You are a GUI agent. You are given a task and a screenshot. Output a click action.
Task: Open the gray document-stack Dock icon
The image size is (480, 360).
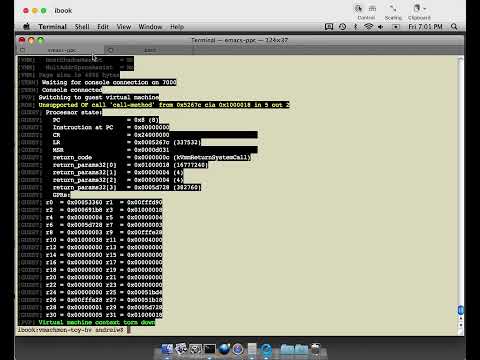pos(252,349)
